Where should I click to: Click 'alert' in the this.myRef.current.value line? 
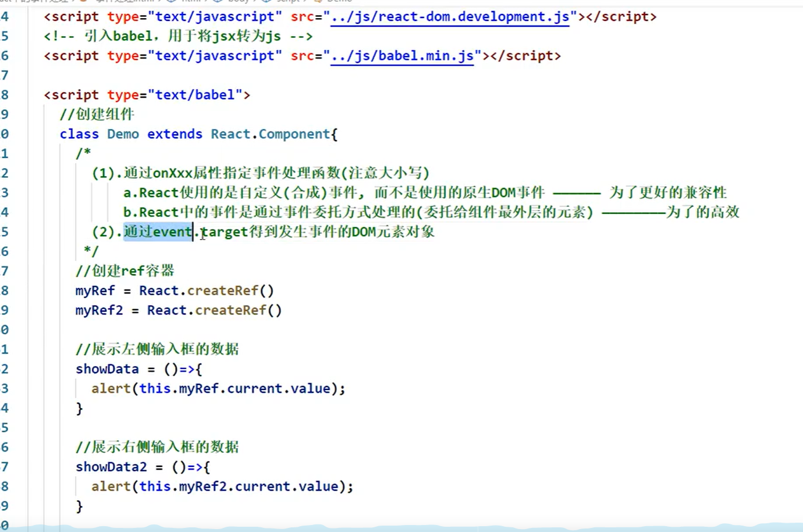click(x=111, y=388)
